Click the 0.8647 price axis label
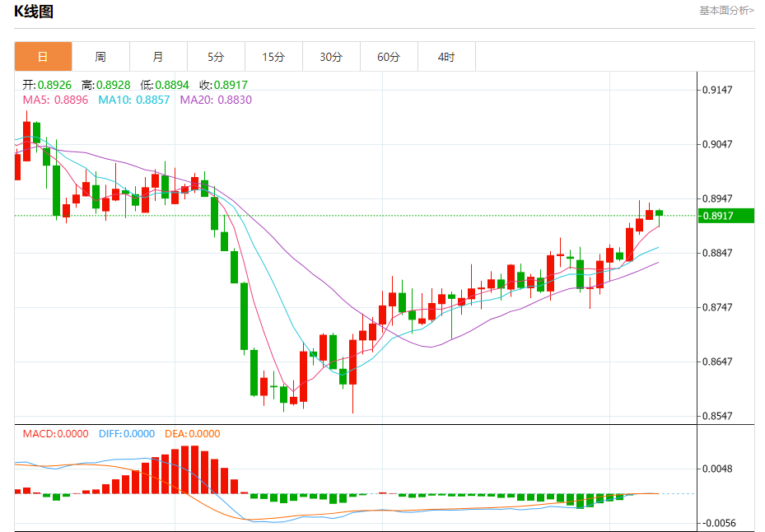765x532 pixels. [717, 362]
